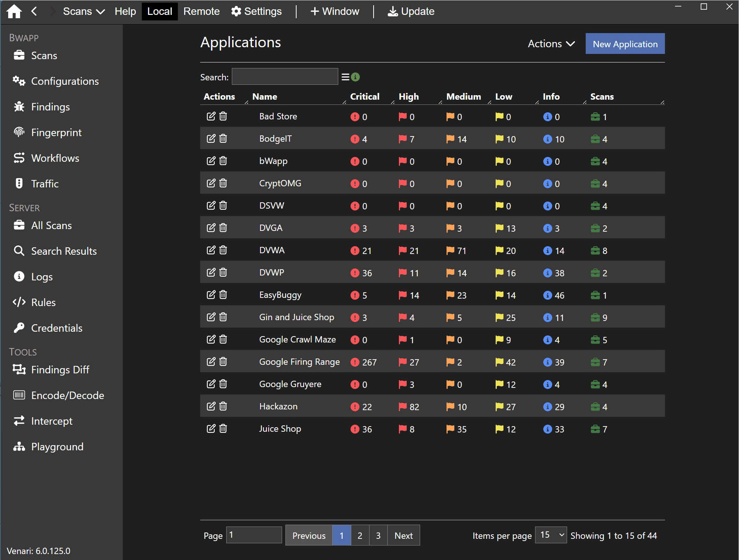Click the green search info icon
739x560 pixels.
point(356,77)
